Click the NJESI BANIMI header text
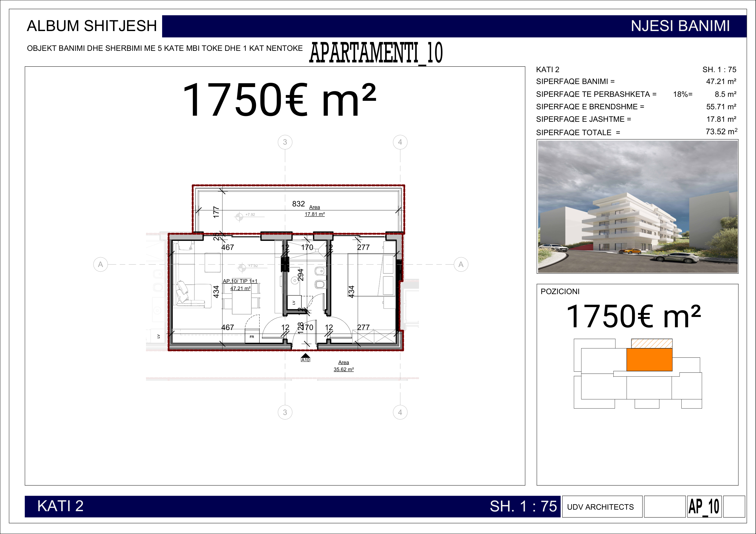 [680, 26]
